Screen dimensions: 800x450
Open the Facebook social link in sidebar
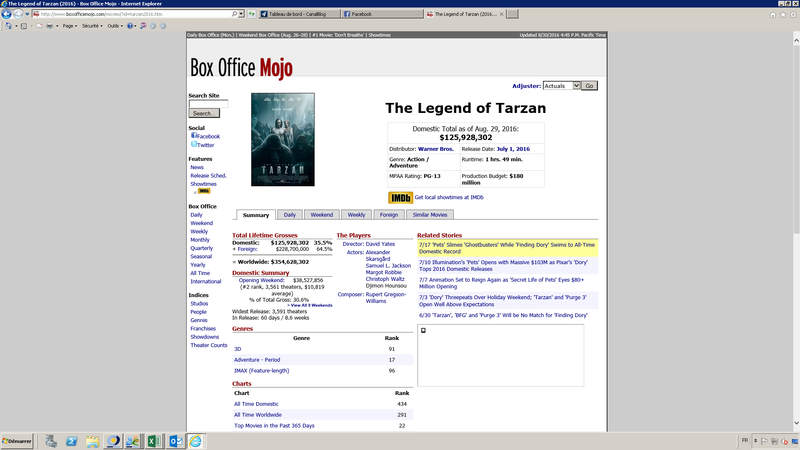206,136
